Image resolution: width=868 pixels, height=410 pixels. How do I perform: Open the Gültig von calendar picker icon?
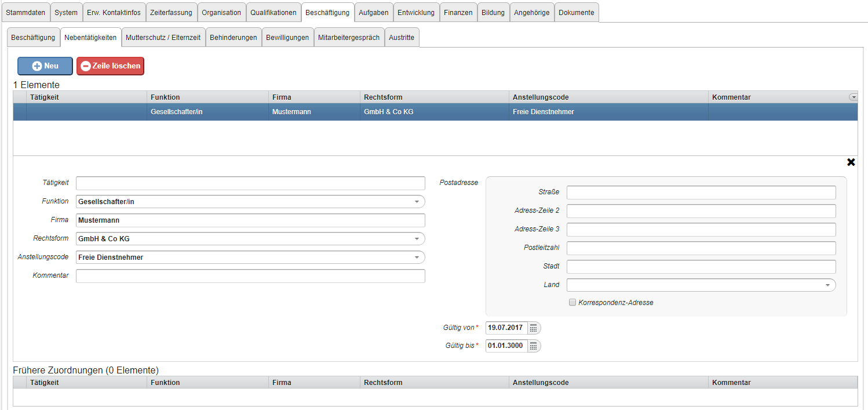[534, 328]
